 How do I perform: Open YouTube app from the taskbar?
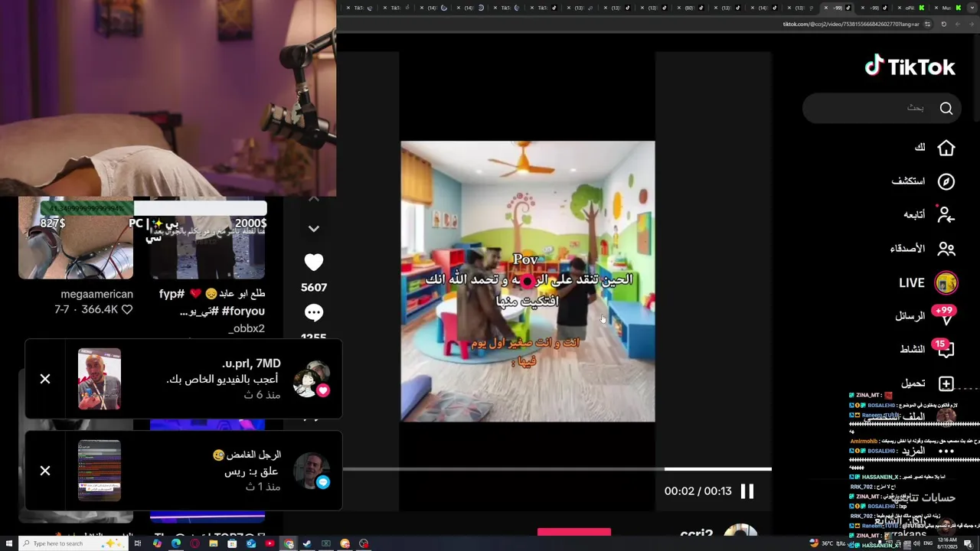coord(269,543)
